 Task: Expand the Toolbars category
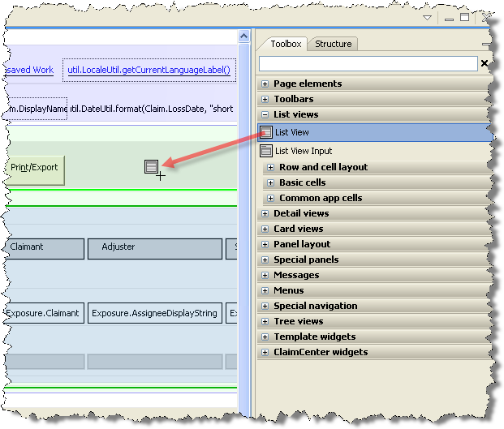[265, 99]
